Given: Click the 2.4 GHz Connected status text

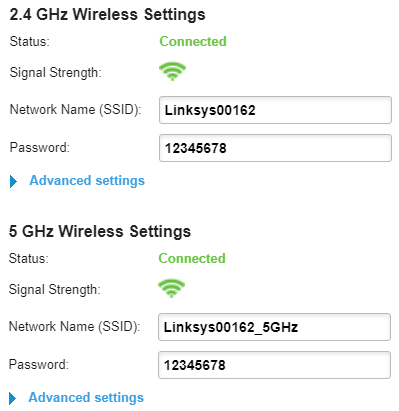Looking at the screenshot, I should (x=193, y=41).
